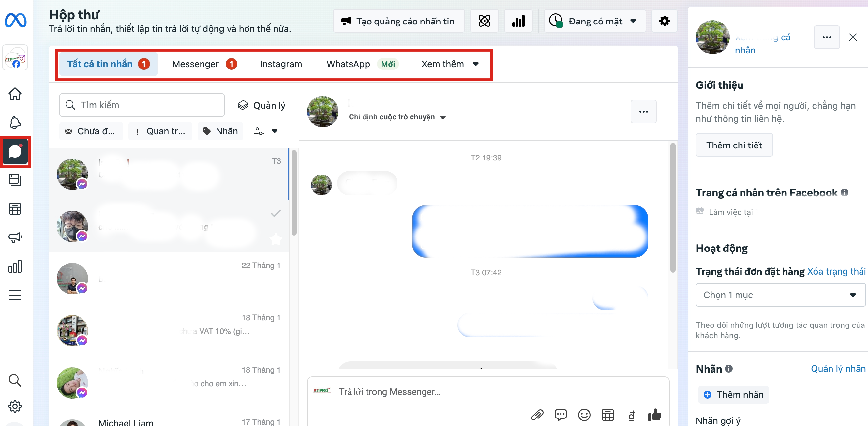The height and width of the screenshot is (426, 868).
Task: View info about Trang cá nhân trên Facebook
Action: (x=845, y=192)
